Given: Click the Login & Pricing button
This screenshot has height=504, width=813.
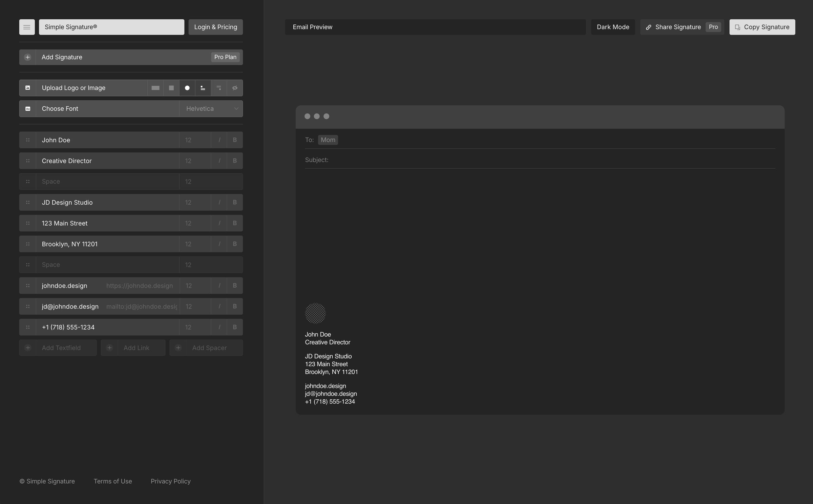Looking at the screenshot, I should [x=215, y=27].
